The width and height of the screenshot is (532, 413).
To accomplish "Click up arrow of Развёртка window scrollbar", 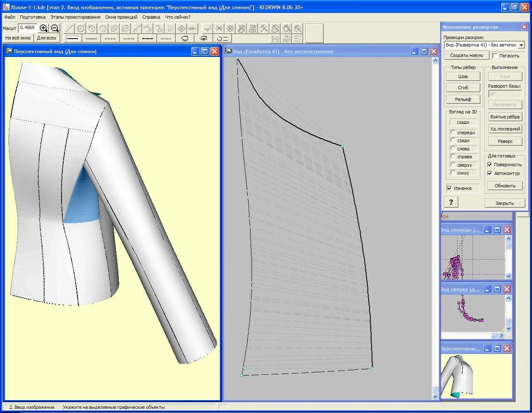I will tap(435, 61).
